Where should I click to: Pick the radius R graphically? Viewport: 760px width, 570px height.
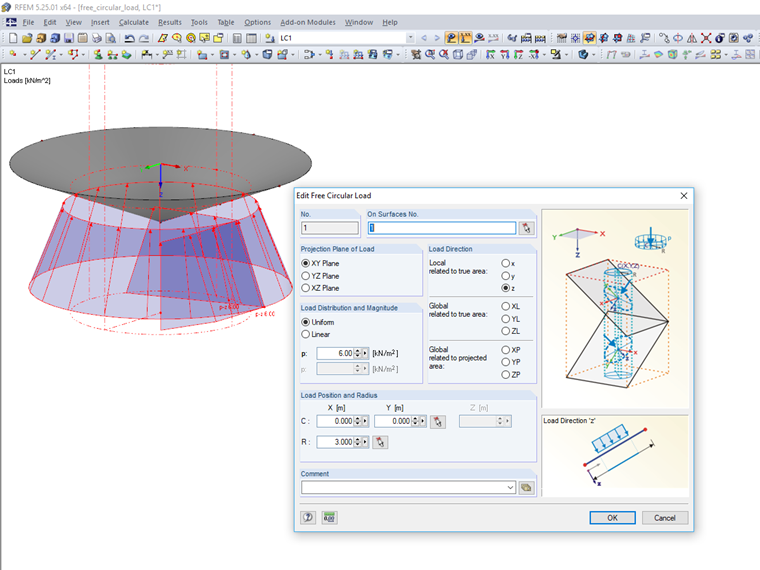(x=379, y=441)
